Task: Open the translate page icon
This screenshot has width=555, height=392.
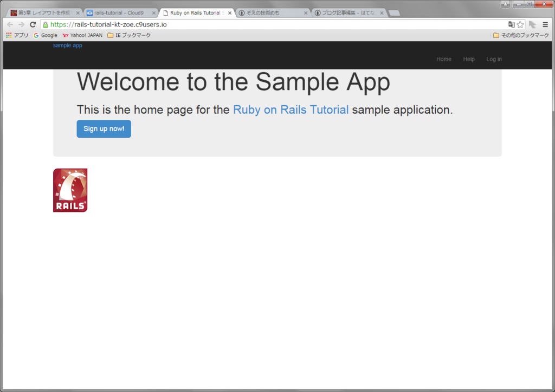Action: [512, 24]
